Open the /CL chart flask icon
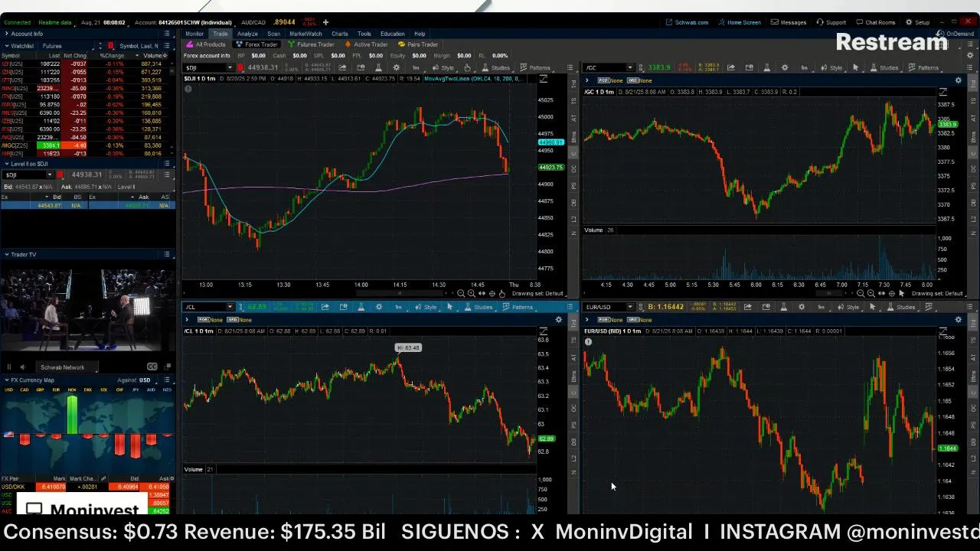This screenshot has width=980, height=551. [361, 307]
